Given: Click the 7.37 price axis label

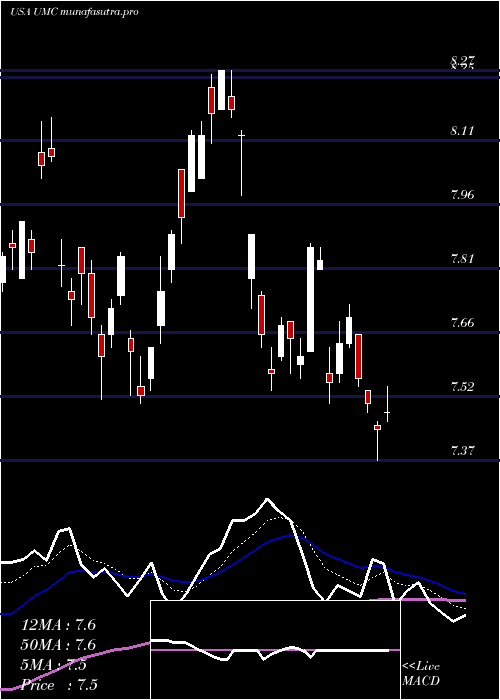Looking at the screenshot, I should (x=462, y=450).
